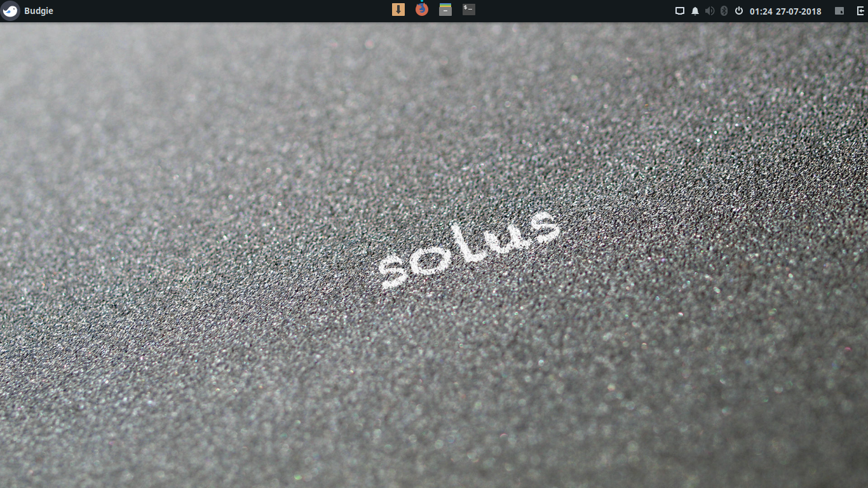Open notifications via the bell icon
Image resolution: width=868 pixels, height=488 pixels.
pos(695,11)
